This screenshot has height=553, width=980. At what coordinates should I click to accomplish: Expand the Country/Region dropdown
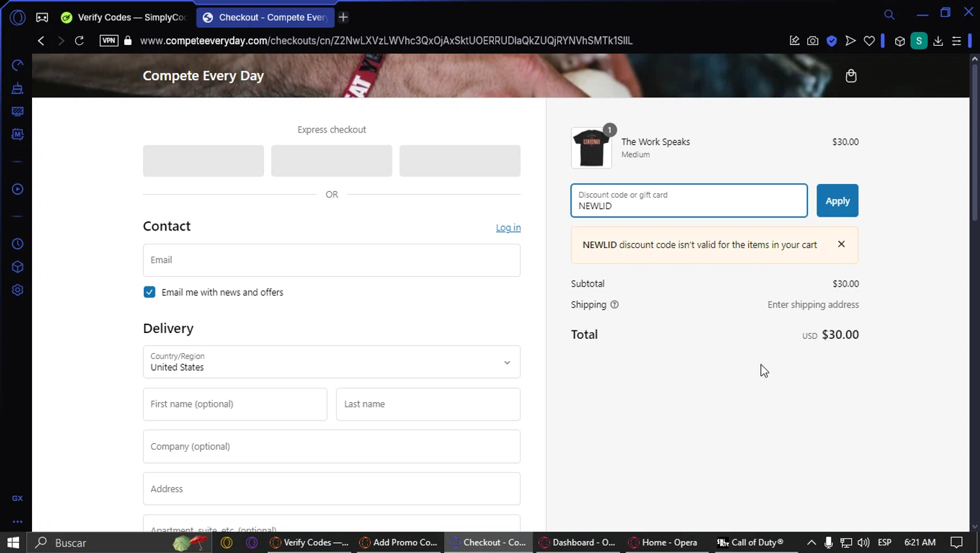[331, 362]
